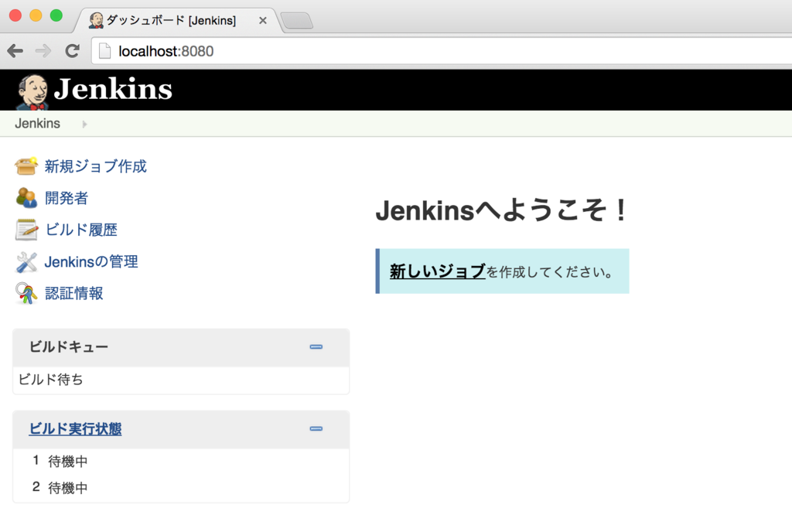Click the browser forward arrow
This screenshot has width=792, height=532.
43,50
